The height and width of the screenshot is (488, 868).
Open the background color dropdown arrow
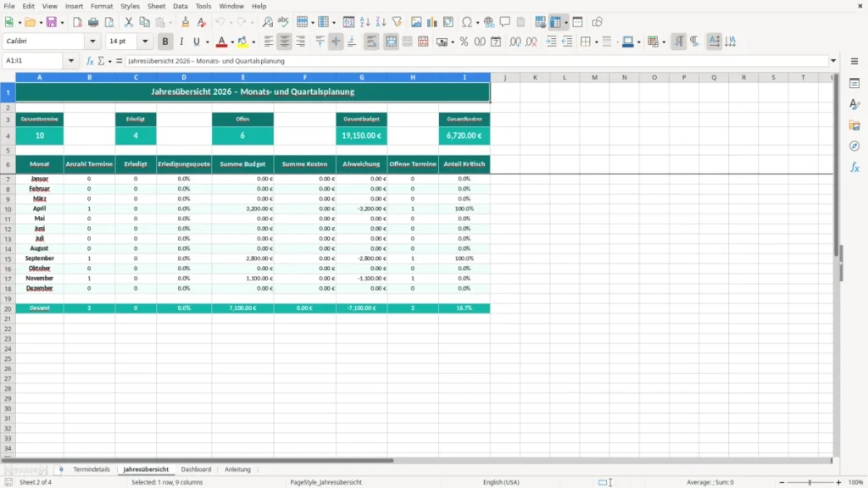pyautogui.click(x=253, y=42)
